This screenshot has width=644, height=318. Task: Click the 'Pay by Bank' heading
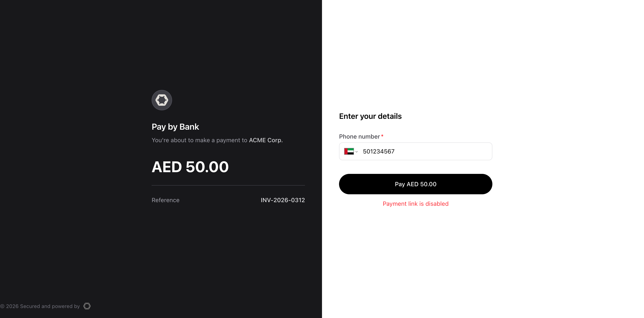point(175,127)
